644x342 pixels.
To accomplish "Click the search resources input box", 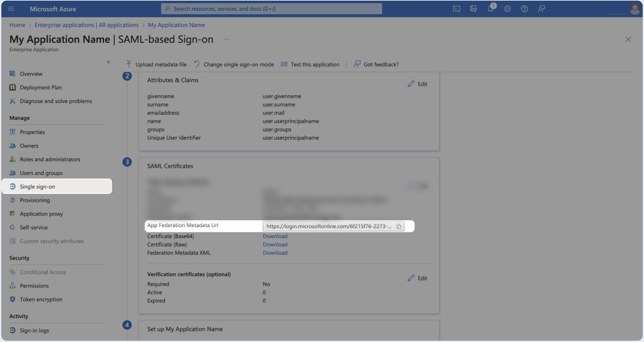I will click(271, 9).
